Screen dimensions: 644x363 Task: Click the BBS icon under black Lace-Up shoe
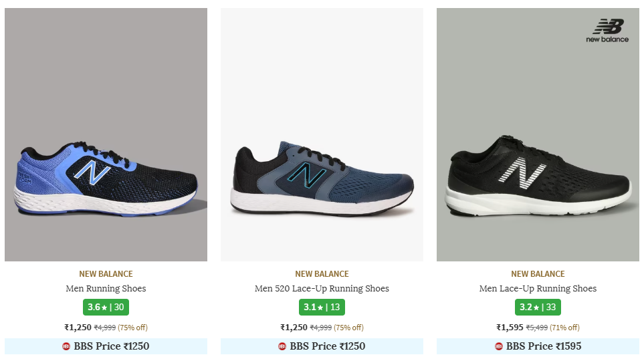click(498, 346)
